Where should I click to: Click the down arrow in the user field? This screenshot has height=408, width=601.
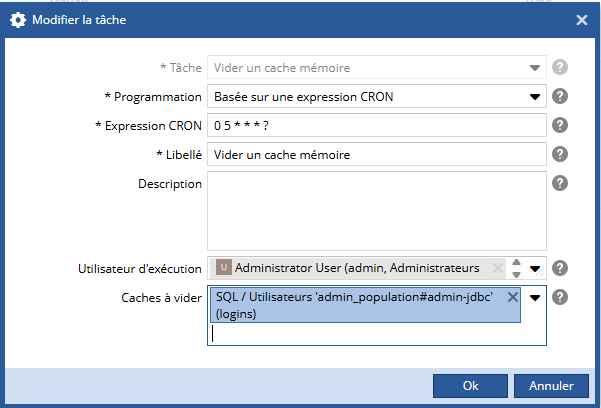pyautogui.click(x=516, y=273)
